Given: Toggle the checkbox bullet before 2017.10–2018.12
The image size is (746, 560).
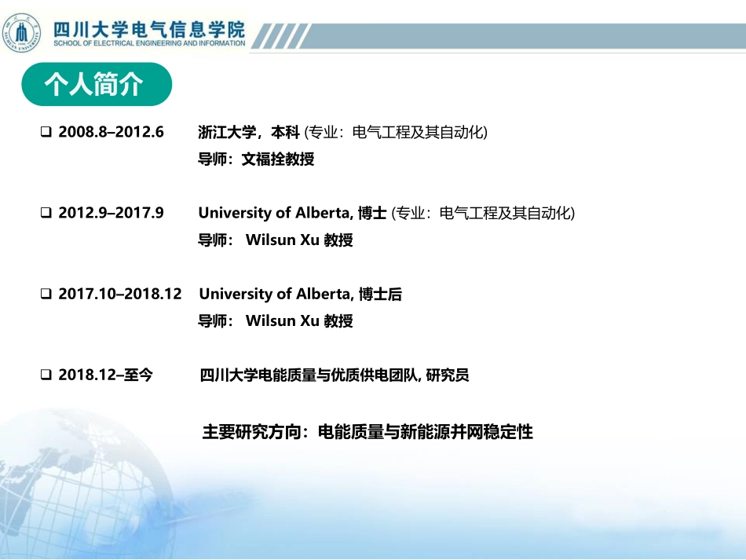Looking at the screenshot, I should pyautogui.click(x=46, y=295).
